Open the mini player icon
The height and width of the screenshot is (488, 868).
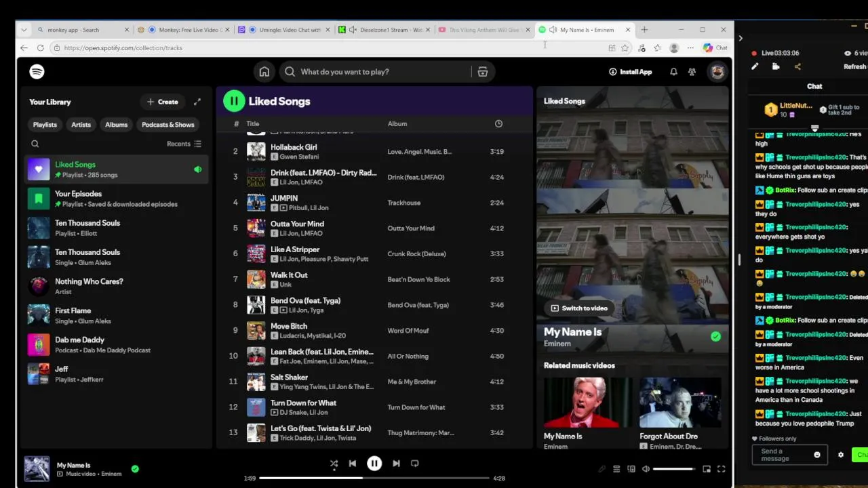(x=707, y=469)
